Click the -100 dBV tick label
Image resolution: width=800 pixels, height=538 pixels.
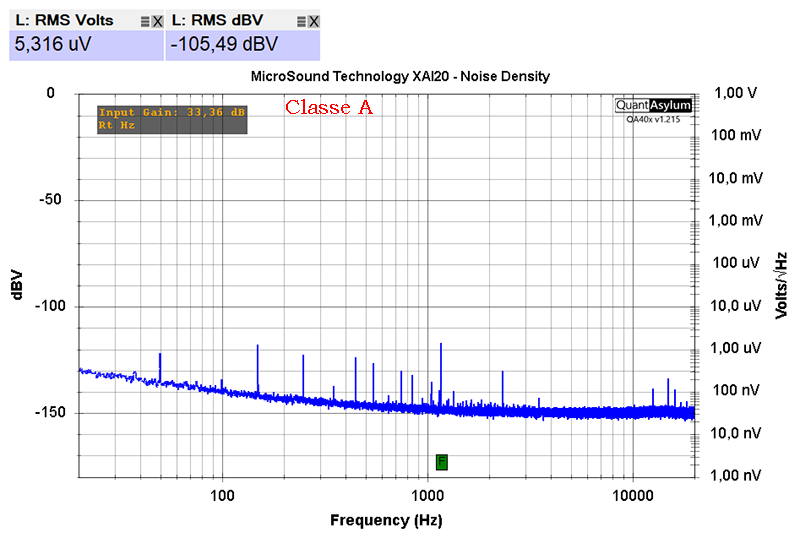point(51,306)
